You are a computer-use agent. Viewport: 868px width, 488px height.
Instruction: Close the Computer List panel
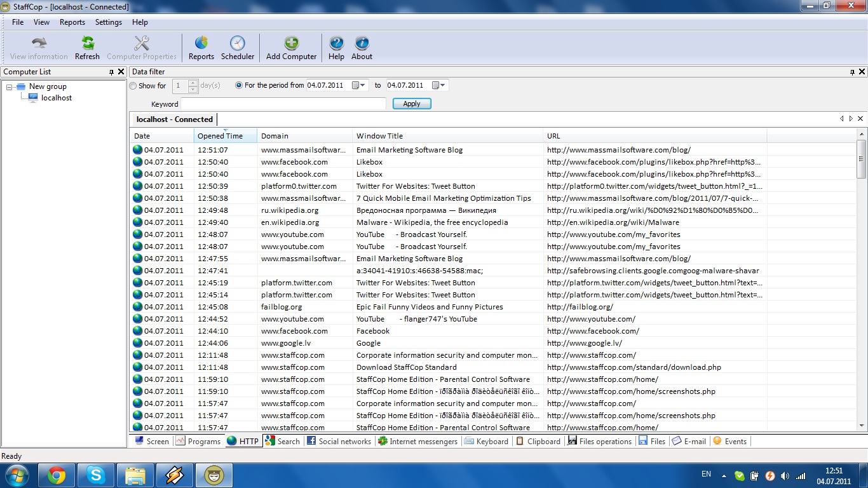[x=121, y=72]
